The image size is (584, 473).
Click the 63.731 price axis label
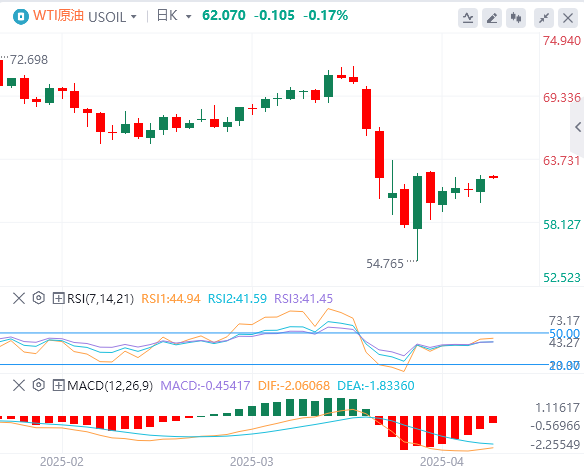point(562,161)
